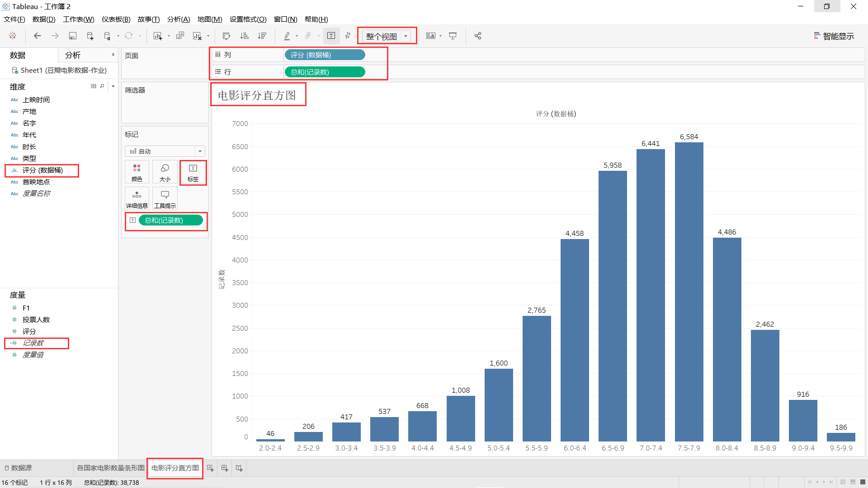The height and width of the screenshot is (488, 868).
Task: Switch to 各国家电影数量条形图 sheet tab
Action: [x=110, y=468]
